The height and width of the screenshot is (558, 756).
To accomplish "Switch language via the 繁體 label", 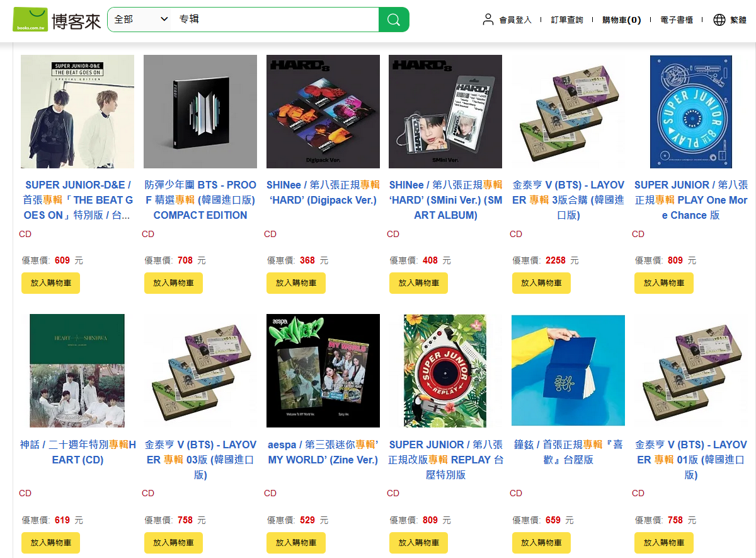I will click(738, 20).
